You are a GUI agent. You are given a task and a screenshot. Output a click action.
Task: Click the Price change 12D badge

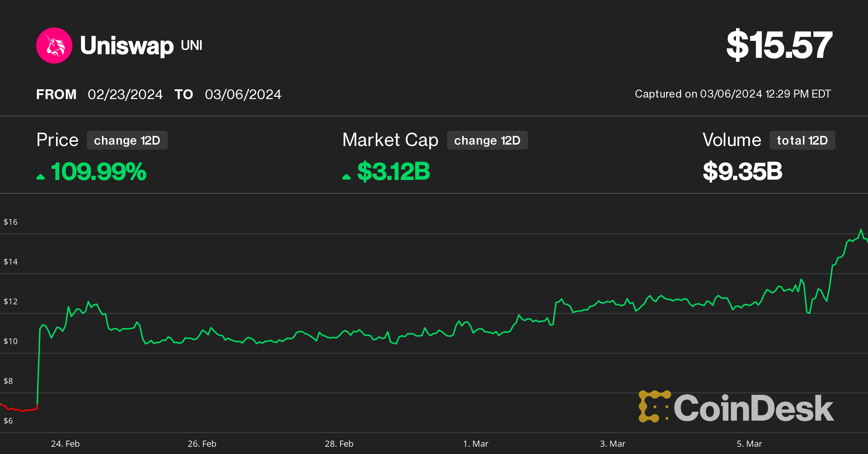[127, 140]
